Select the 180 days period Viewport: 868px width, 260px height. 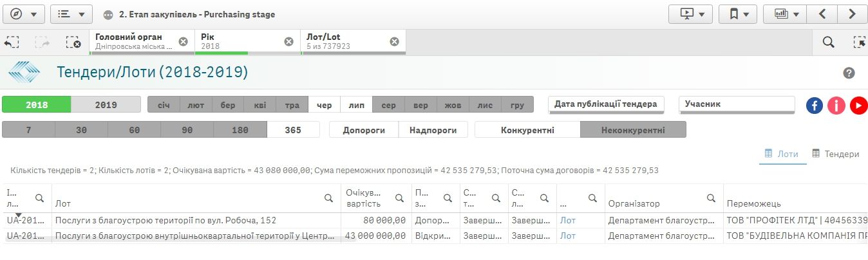click(240, 130)
